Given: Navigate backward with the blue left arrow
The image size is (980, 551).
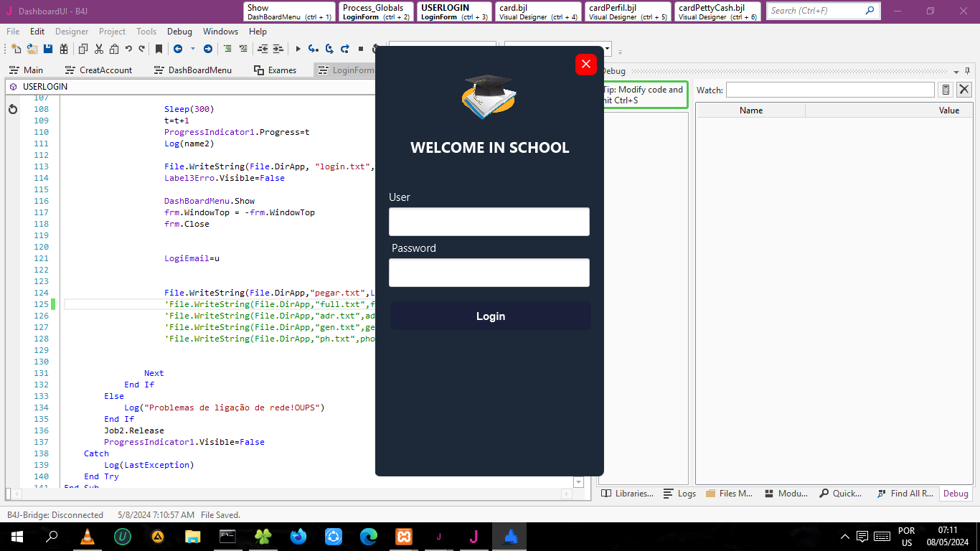Looking at the screenshot, I should 177,49.
